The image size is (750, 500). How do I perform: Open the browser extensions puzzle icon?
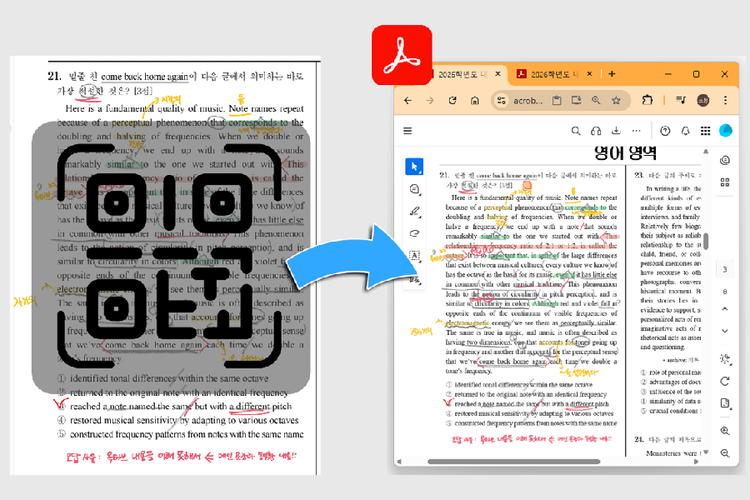pos(647,100)
